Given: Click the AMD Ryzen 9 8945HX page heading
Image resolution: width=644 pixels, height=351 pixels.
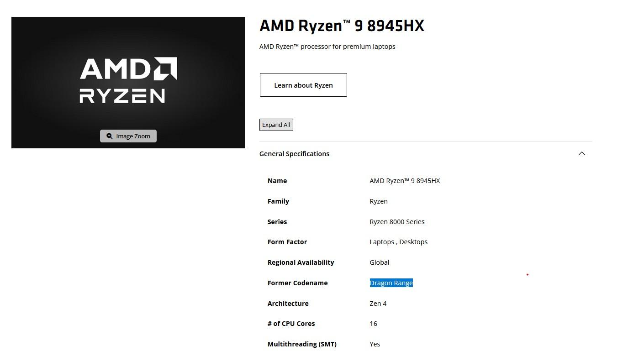Looking at the screenshot, I should point(342,26).
